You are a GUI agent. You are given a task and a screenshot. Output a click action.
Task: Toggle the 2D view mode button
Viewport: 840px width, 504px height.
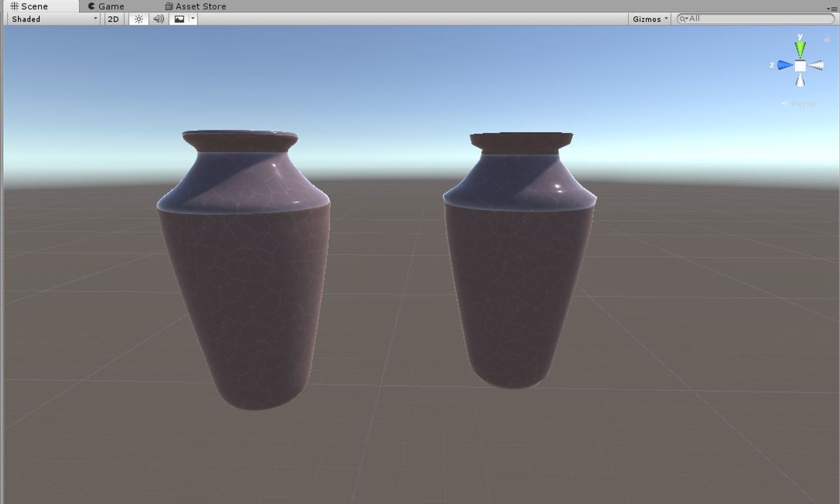tap(113, 19)
